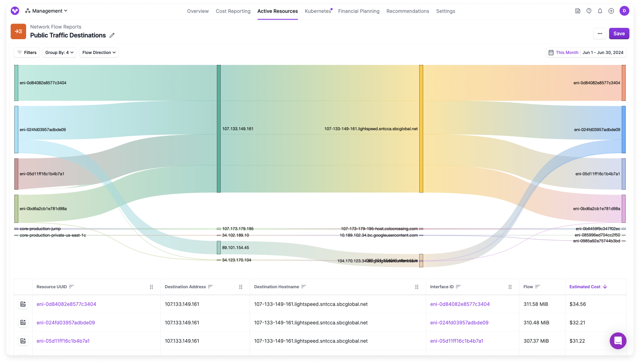
Task: Sort by Destination Hostname filter icon
Action: (303, 287)
